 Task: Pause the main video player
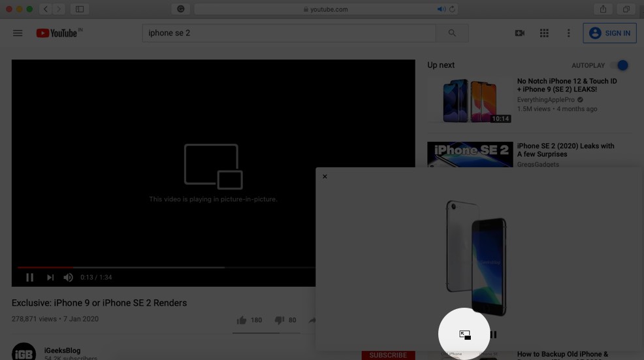coord(29,278)
